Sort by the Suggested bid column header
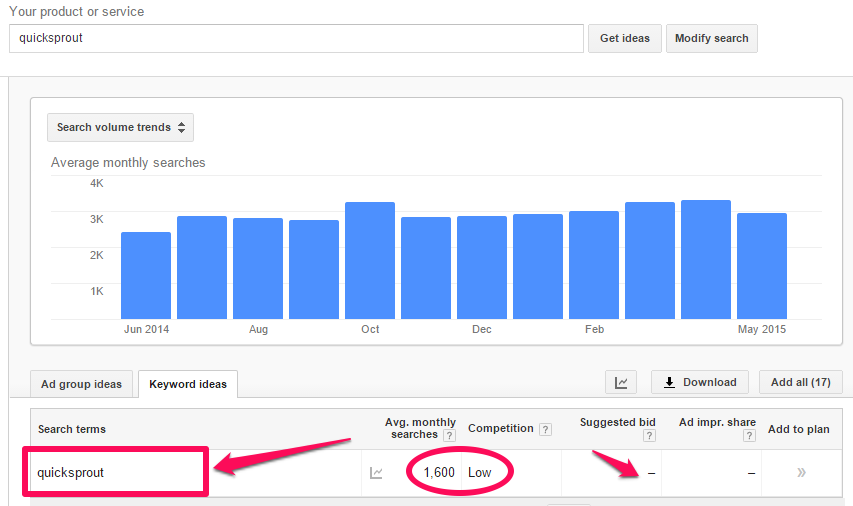This screenshot has height=506, width=853. coord(617,422)
